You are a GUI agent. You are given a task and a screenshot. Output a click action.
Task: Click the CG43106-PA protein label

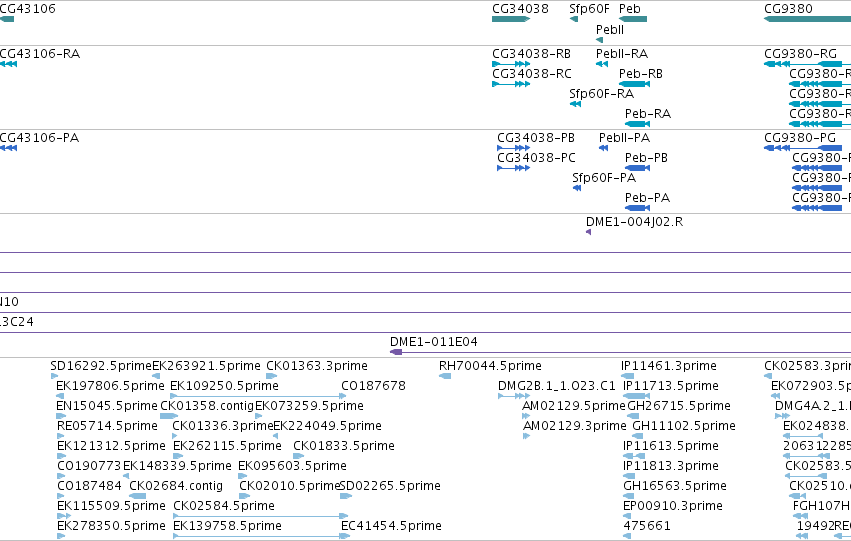39,138
